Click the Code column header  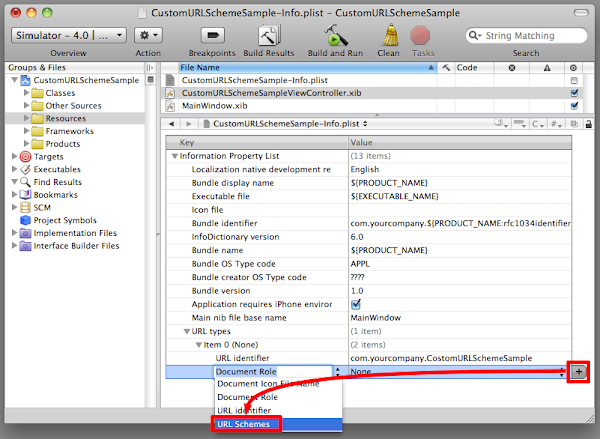[x=474, y=67]
